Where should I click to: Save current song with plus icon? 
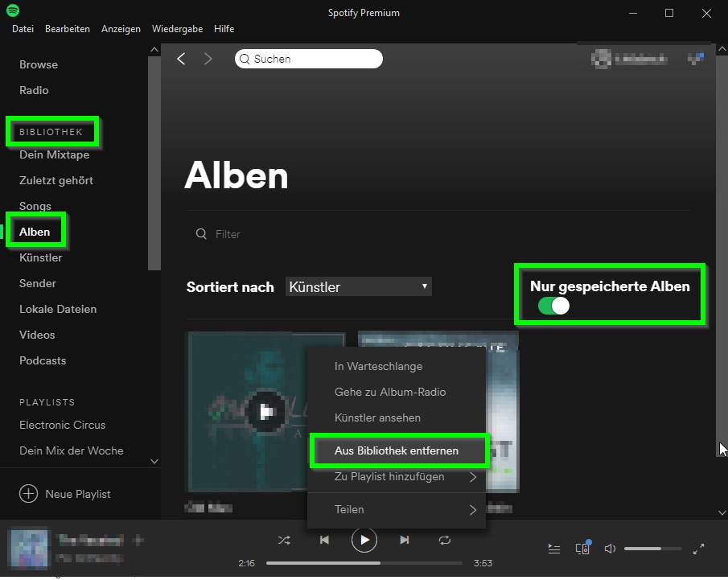coord(138,540)
